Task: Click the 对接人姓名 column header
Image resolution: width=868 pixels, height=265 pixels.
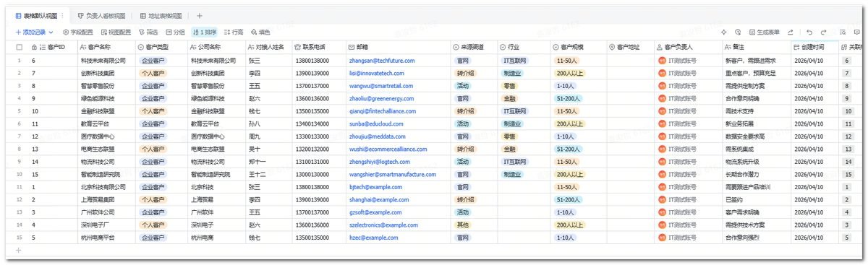Action: click(x=268, y=47)
